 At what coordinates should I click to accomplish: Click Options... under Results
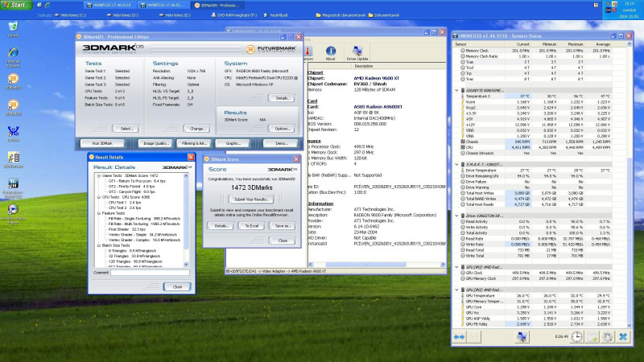pyautogui.click(x=282, y=129)
